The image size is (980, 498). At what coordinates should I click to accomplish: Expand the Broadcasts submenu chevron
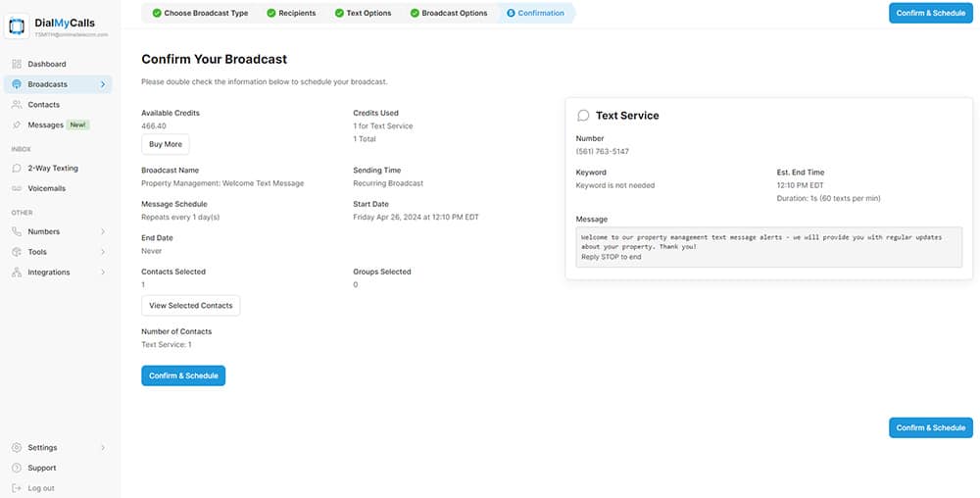[x=103, y=84]
